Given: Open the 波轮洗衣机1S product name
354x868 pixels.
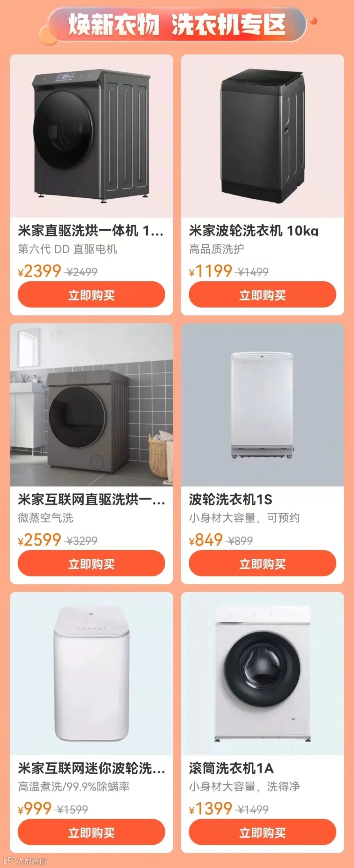Looking at the screenshot, I should 230,499.
